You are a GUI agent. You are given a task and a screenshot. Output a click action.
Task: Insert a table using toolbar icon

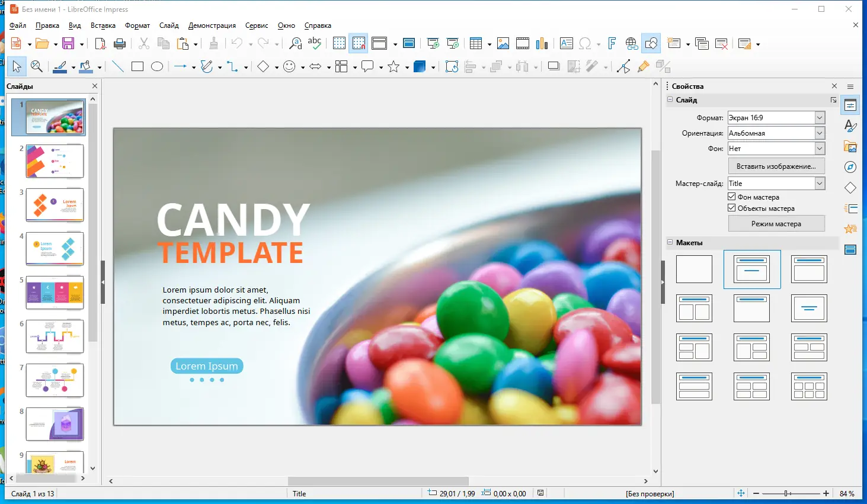click(475, 43)
